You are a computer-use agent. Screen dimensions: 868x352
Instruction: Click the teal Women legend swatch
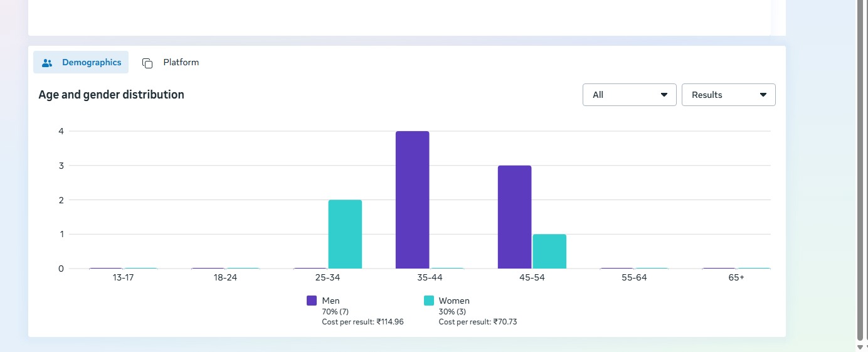tap(429, 301)
